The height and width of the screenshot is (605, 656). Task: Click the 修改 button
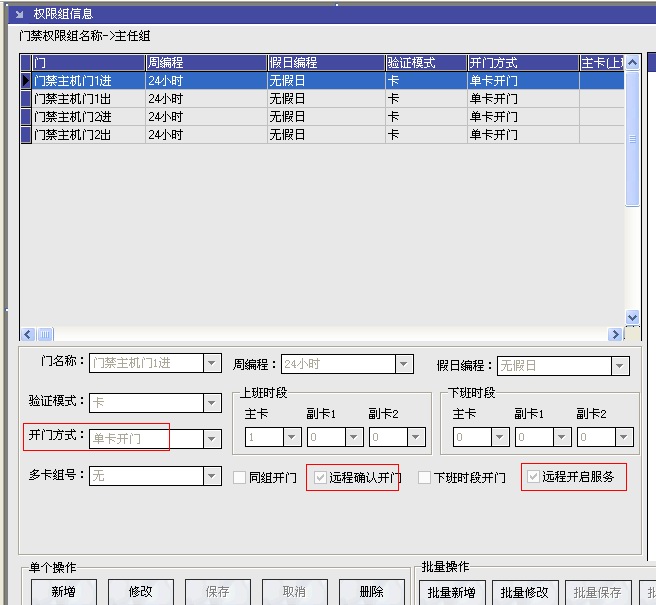(140, 592)
